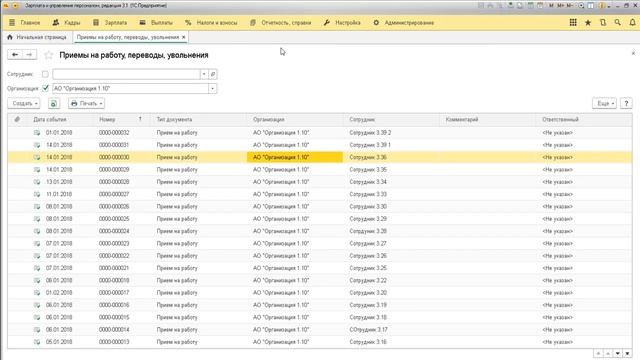This screenshot has width=640, height=360.
Task: Add page to favorites star
Action: coord(49,55)
